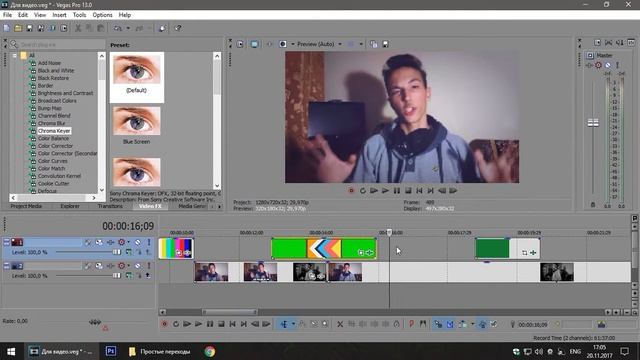Viewport: 640px width, 360px height.
Task: Open the preview overlays dropdown arrow
Action: [x=361, y=44]
